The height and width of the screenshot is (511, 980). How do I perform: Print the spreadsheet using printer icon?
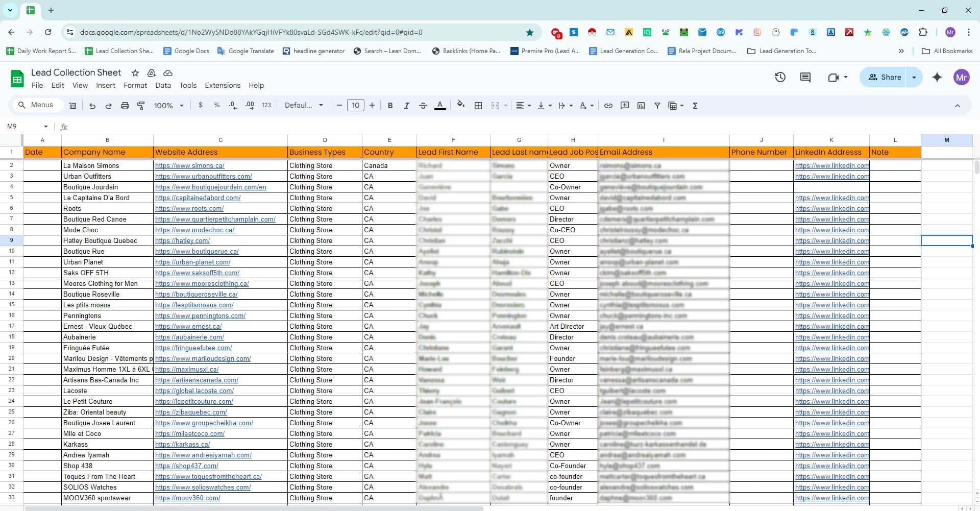[125, 106]
